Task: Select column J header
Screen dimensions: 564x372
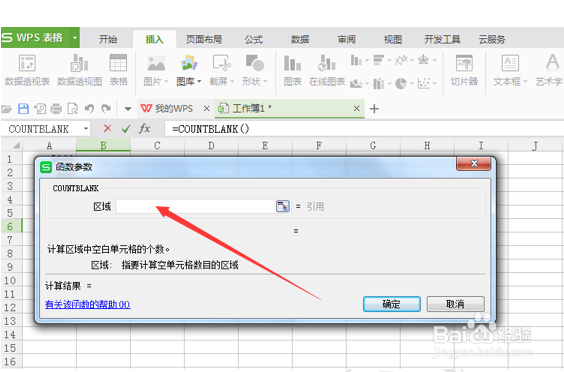Action: click(535, 145)
